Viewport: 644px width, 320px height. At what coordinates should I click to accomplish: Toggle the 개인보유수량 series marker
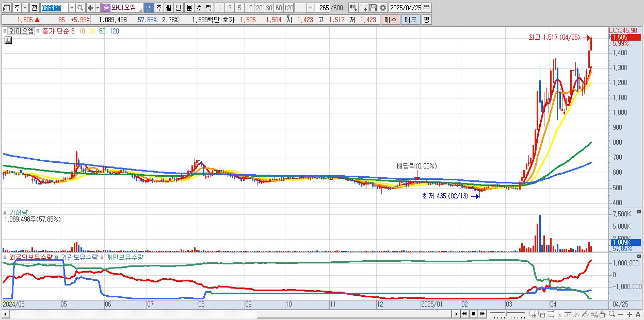(x=102, y=257)
